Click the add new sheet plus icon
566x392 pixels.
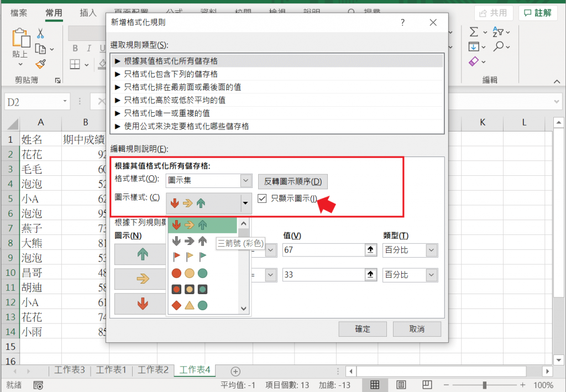coord(235,371)
